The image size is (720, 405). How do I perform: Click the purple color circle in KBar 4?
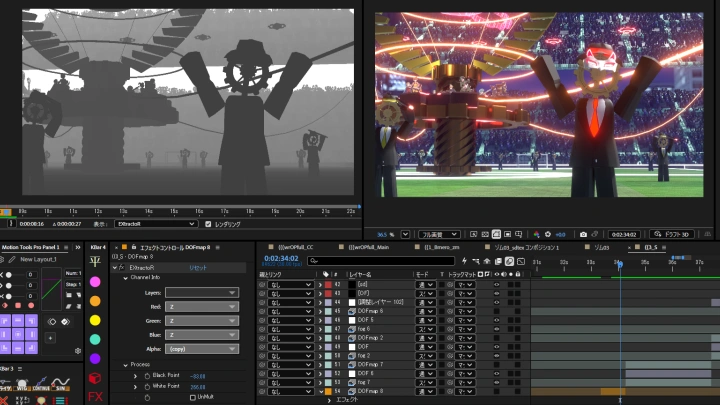(95, 359)
